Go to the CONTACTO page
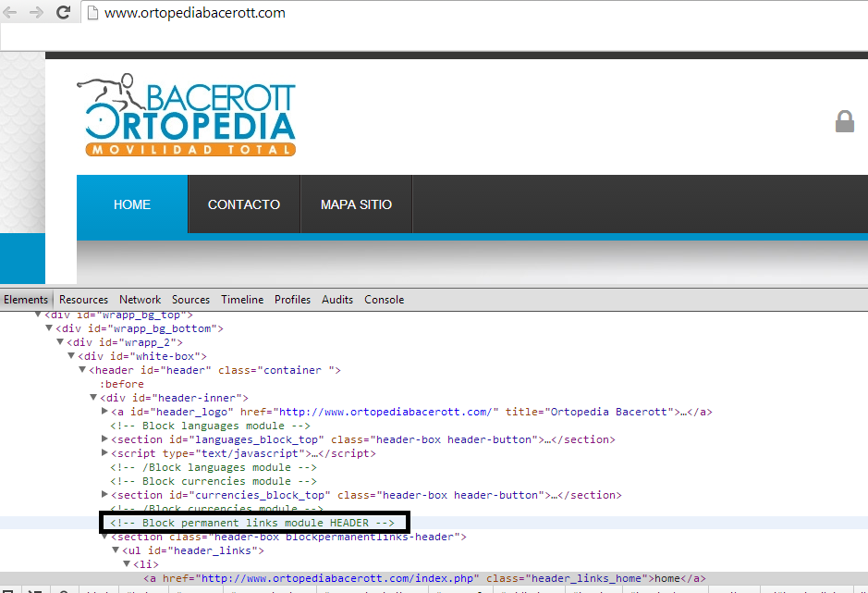Screen dimensions: 868x593 244,204
